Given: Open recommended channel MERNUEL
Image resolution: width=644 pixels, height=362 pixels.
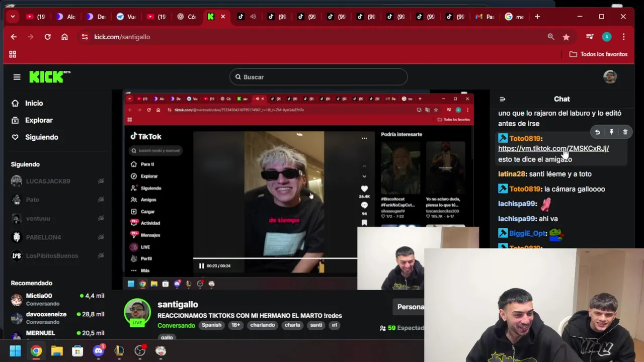Looking at the screenshot, I should [57, 334].
